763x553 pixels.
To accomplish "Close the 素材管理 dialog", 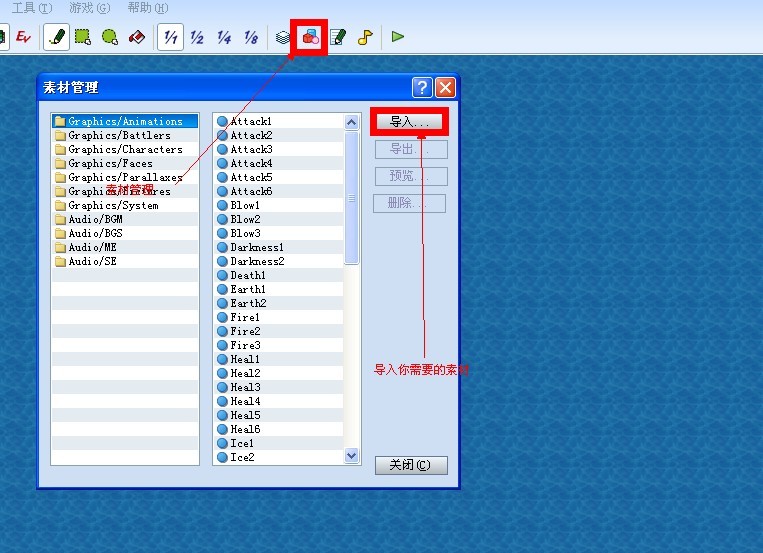I will coord(445,88).
